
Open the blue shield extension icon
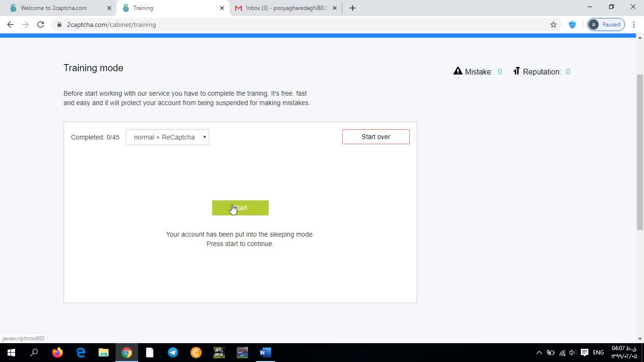pos(572,25)
